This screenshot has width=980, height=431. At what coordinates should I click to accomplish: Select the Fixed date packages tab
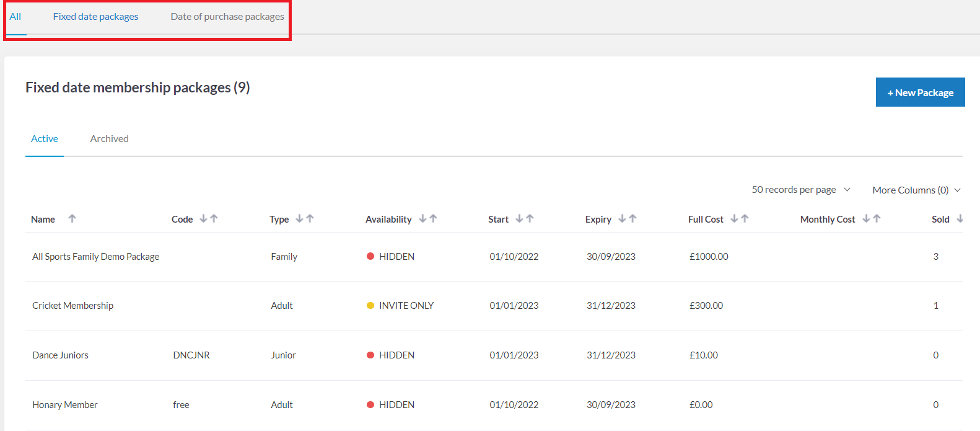[95, 17]
